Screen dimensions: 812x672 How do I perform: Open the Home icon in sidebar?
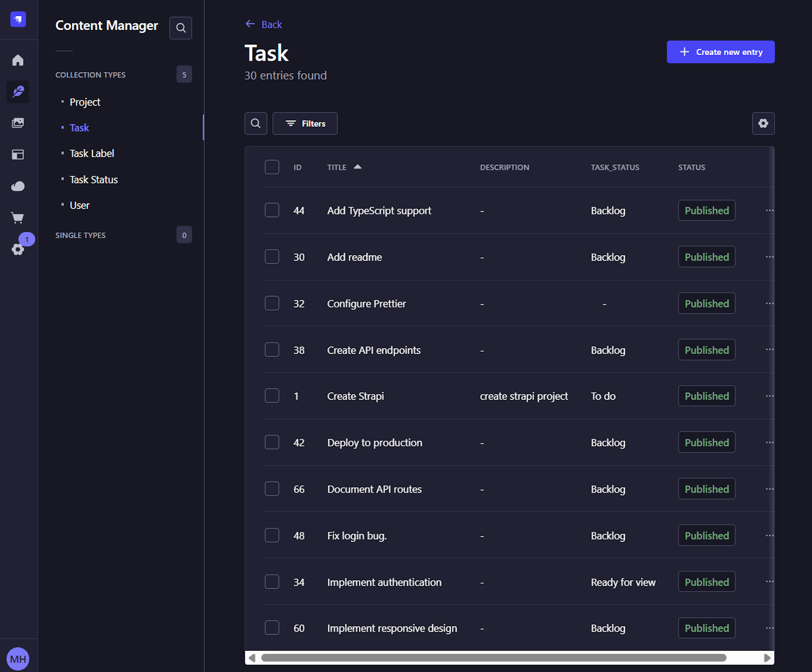point(18,60)
